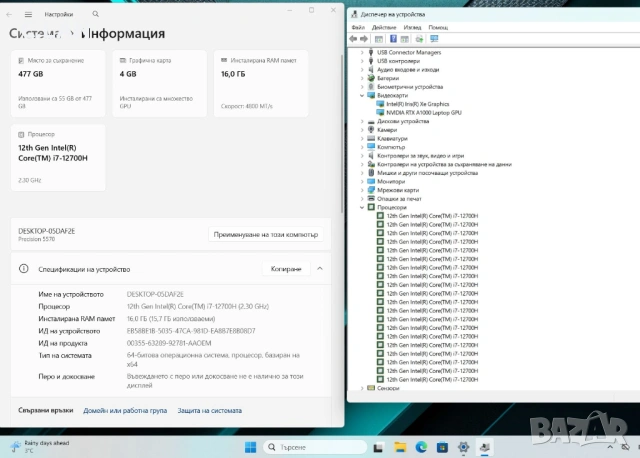This screenshot has height=458, width=640.
Task: Select Мишки и други посочващи устройства
Action: pos(427,173)
